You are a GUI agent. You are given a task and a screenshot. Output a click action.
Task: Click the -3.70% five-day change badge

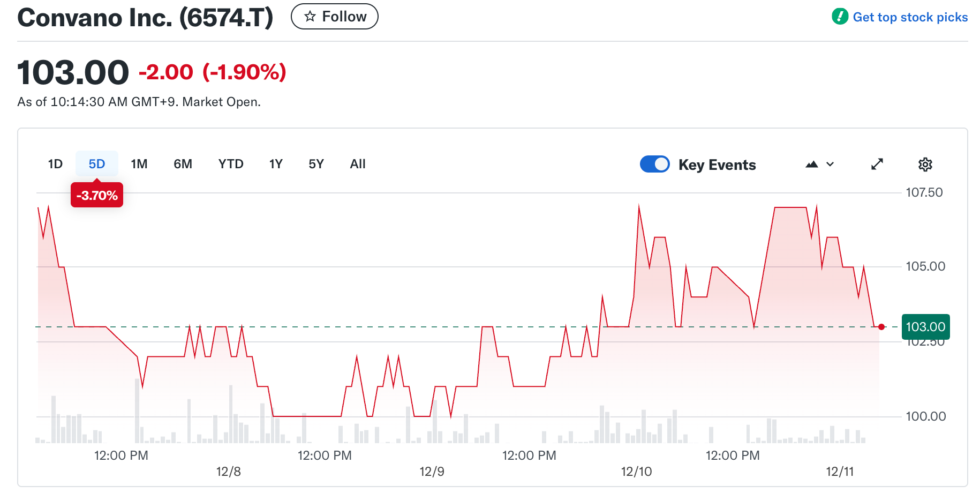(x=97, y=195)
